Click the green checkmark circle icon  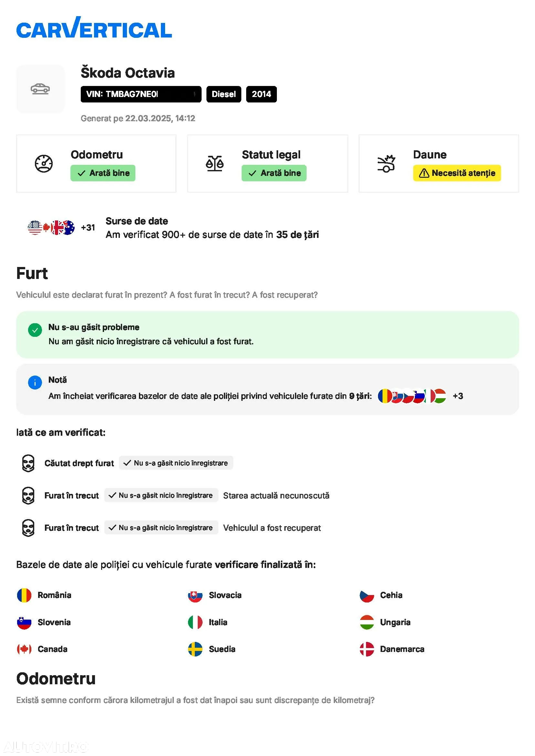35,330
